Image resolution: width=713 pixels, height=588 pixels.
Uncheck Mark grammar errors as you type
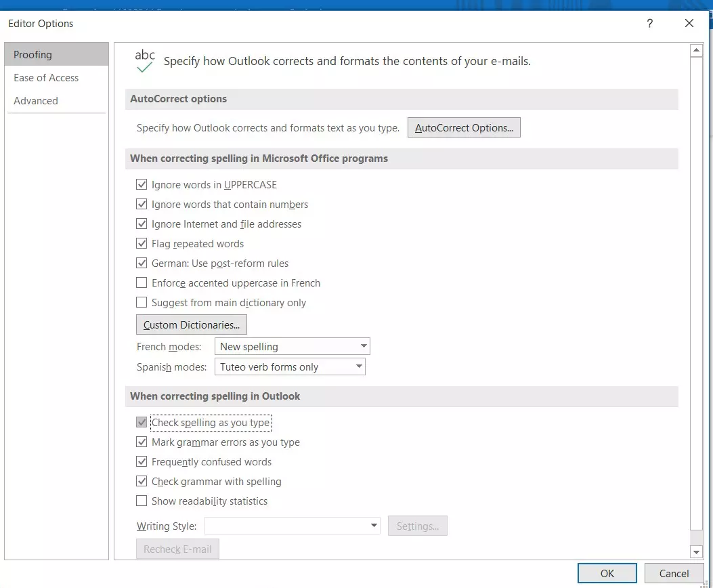pyautogui.click(x=142, y=442)
